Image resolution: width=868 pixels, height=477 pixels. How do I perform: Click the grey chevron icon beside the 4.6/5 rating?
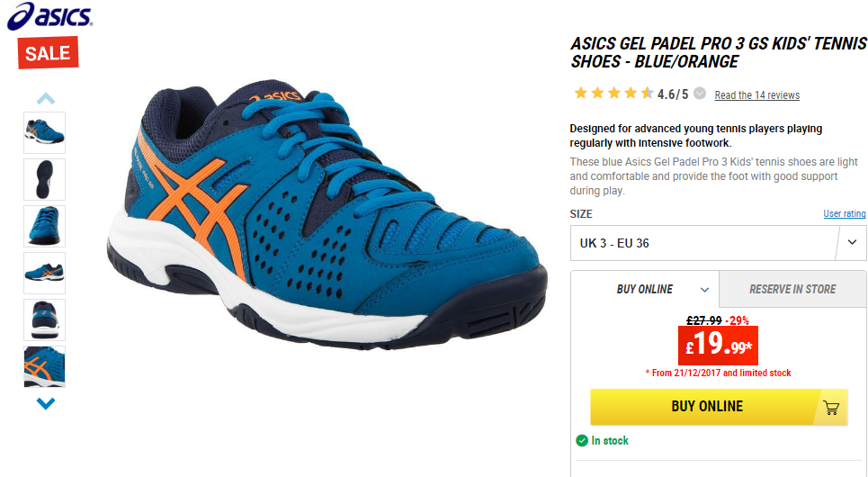coord(700,94)
